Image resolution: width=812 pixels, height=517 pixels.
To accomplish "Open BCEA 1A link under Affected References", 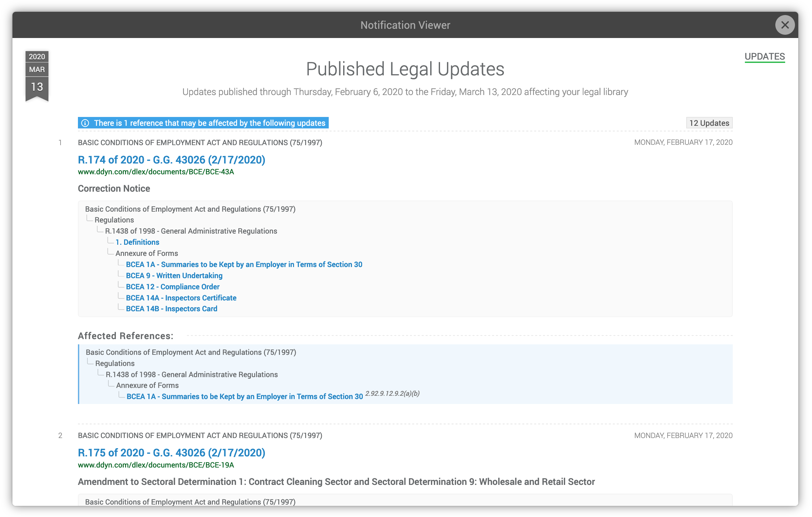I will coord(245,396).
